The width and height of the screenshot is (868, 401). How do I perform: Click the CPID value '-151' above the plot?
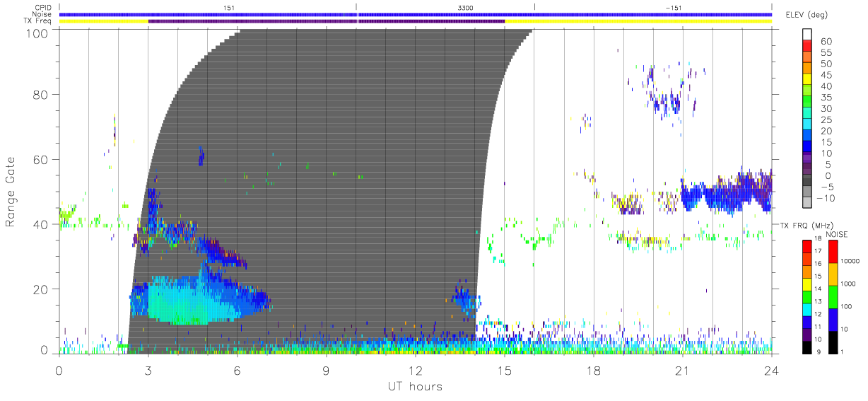[674, 7]
